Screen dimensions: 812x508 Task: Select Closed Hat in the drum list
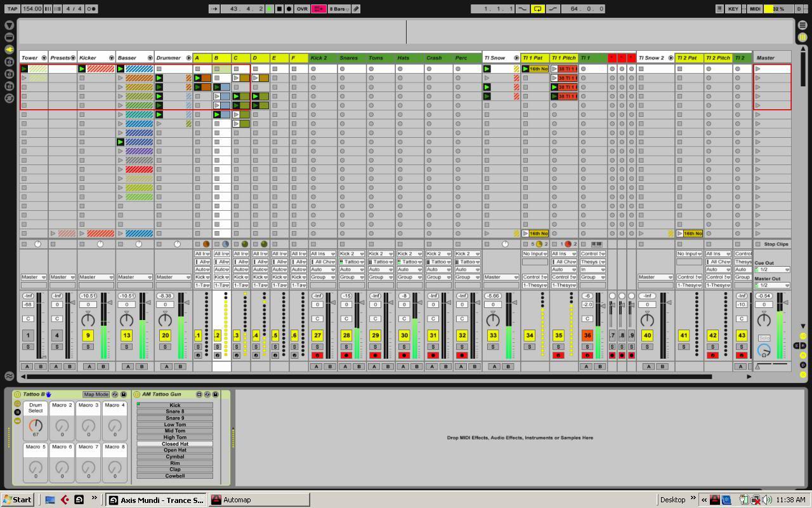(174, 444)
